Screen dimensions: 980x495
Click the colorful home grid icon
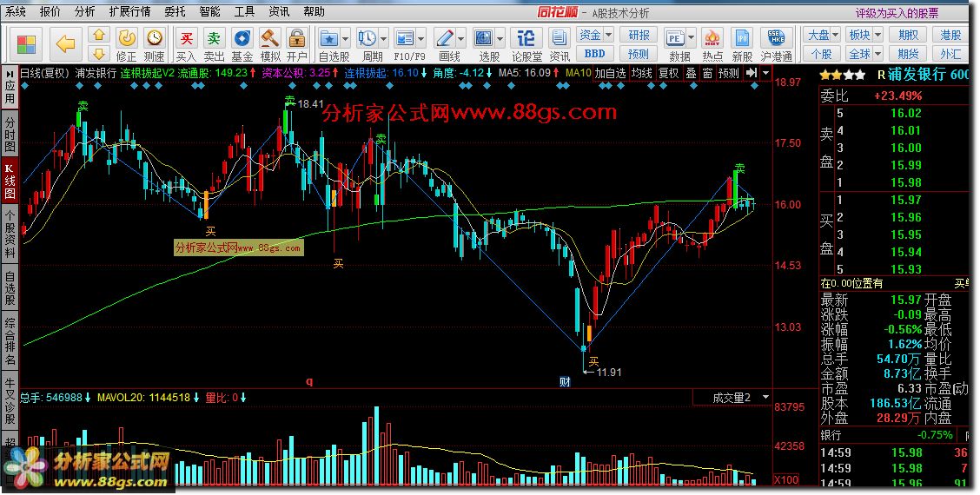click(26, 44)
